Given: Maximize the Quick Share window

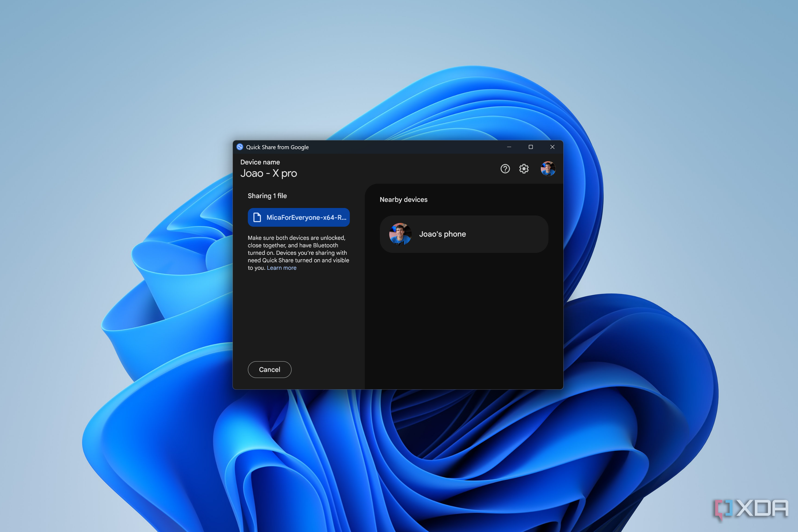Looking at the screenshot, I should [531, 147].
